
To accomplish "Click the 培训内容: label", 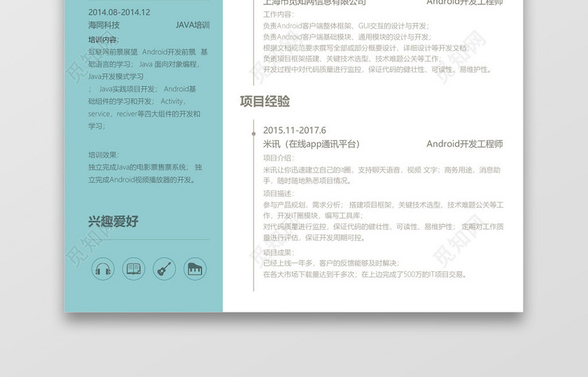I will coord(104,40).
